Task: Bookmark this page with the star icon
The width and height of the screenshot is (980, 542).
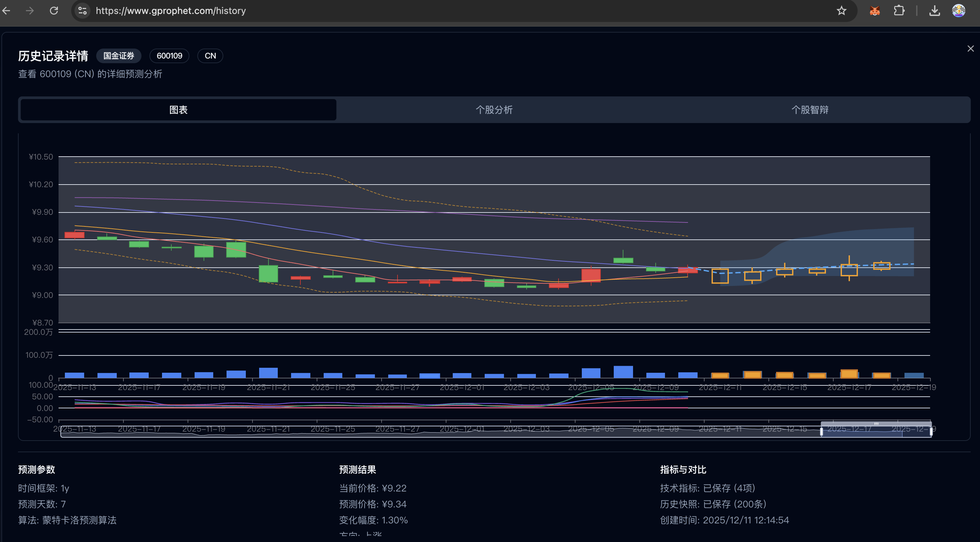Action: click(x=841, y=11)
